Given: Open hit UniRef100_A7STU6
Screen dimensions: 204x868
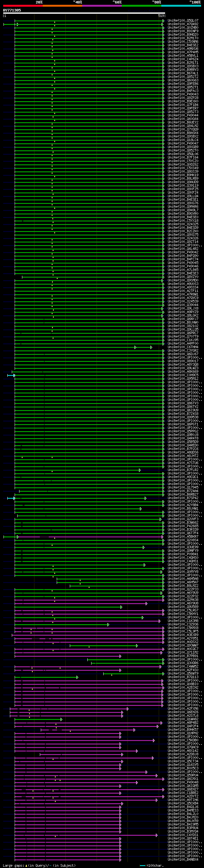Looking at the screenshot, I should pyautogui.click(x=183, y=463).
